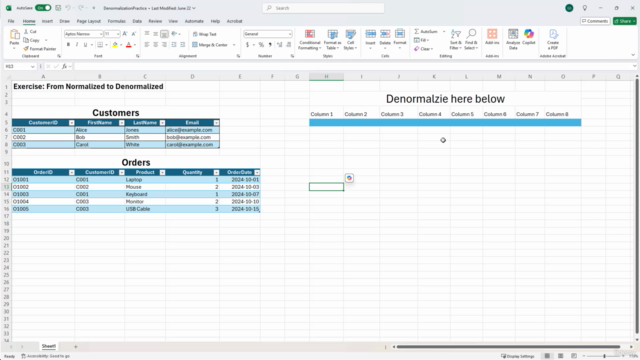Toggle the AutoSave switch
This screenshot has height=360, width=640.
click(43, 8)
